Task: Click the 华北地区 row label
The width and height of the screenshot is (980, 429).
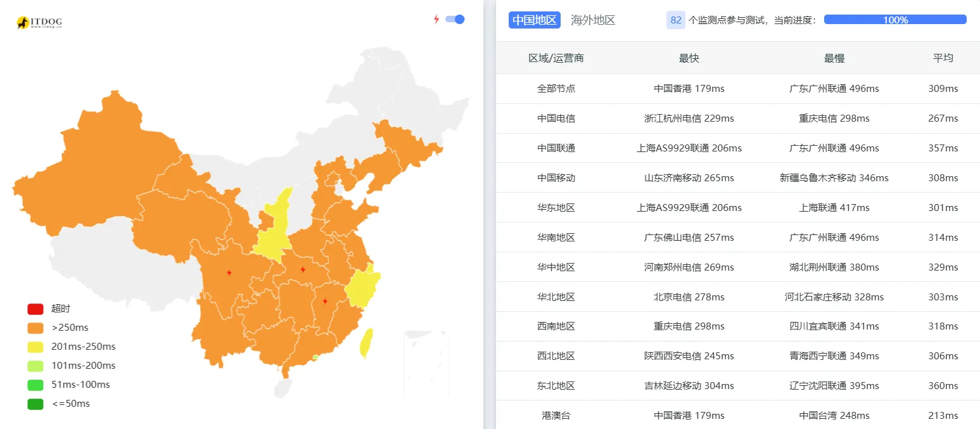Action: (556, 297)
